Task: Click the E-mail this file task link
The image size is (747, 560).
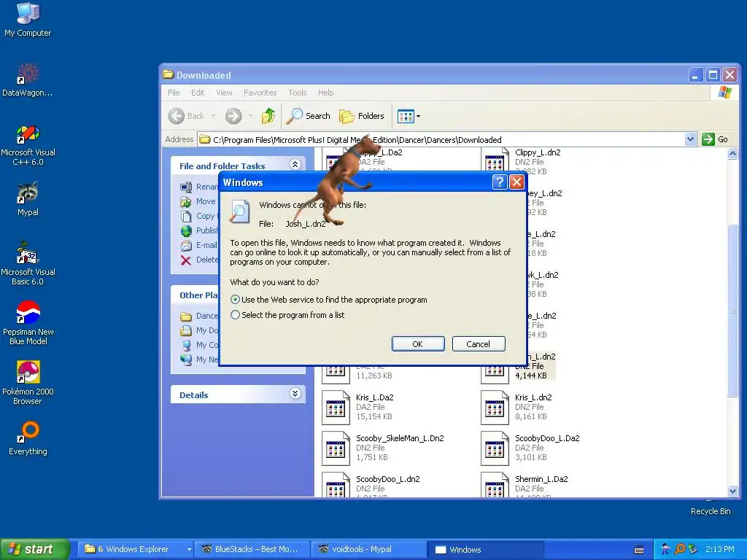Action: [200, 245]
